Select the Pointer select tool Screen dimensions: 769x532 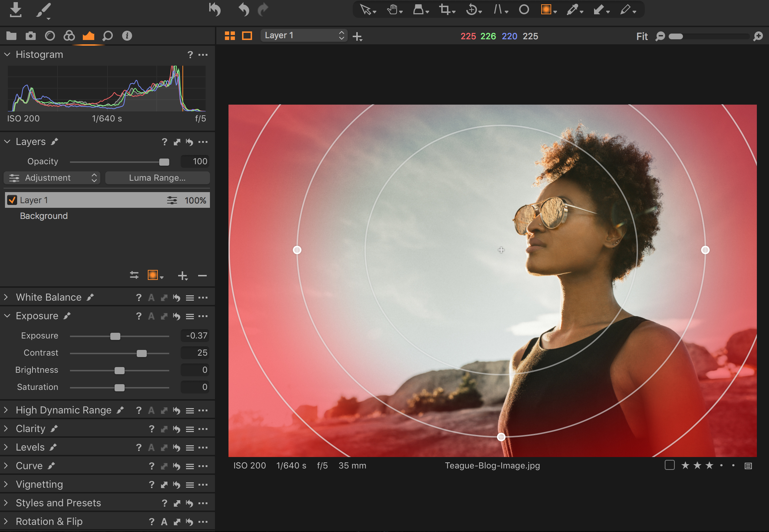pyautogui.click(x=367, y=9)
